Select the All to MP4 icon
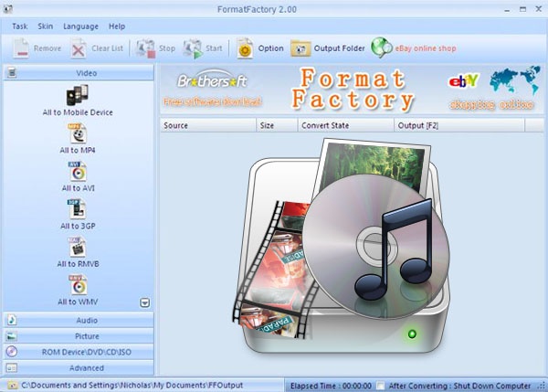 click(x=78, y=132)
